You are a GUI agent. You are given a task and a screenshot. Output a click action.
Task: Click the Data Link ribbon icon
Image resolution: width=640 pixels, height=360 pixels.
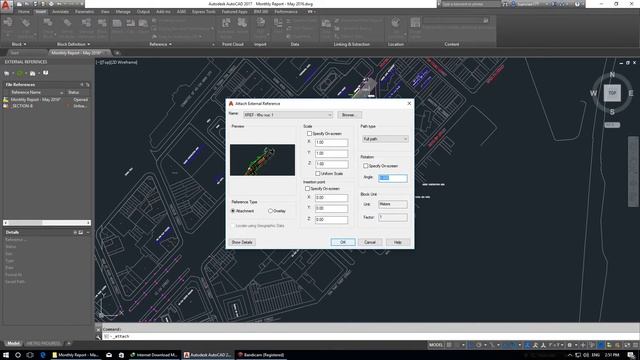point(326,24)
